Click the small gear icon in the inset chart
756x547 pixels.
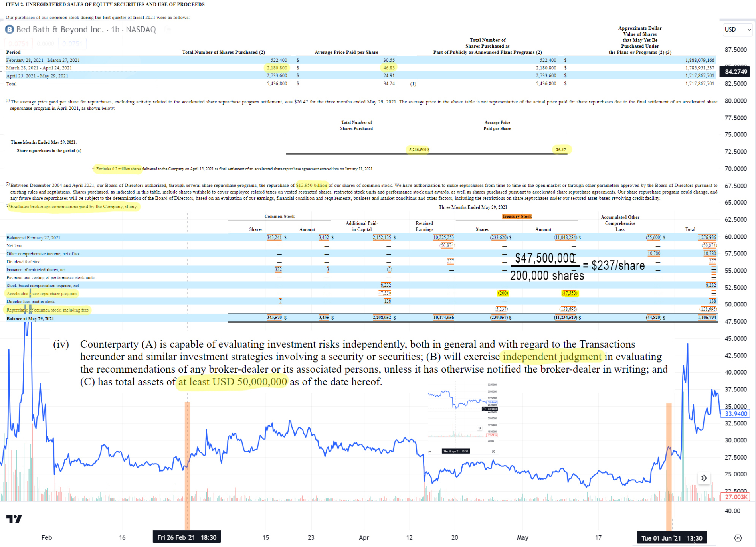493,452
